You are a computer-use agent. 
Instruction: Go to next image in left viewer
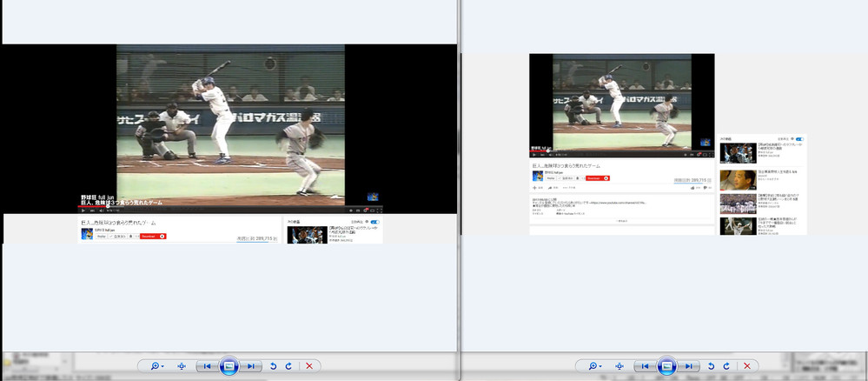point(250,366)
